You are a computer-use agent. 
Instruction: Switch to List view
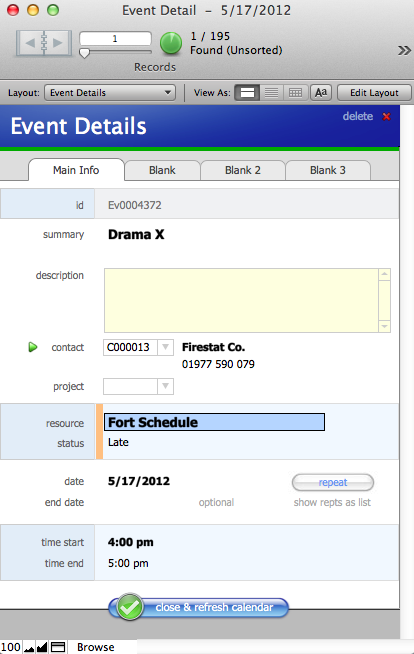click(271, 93)
